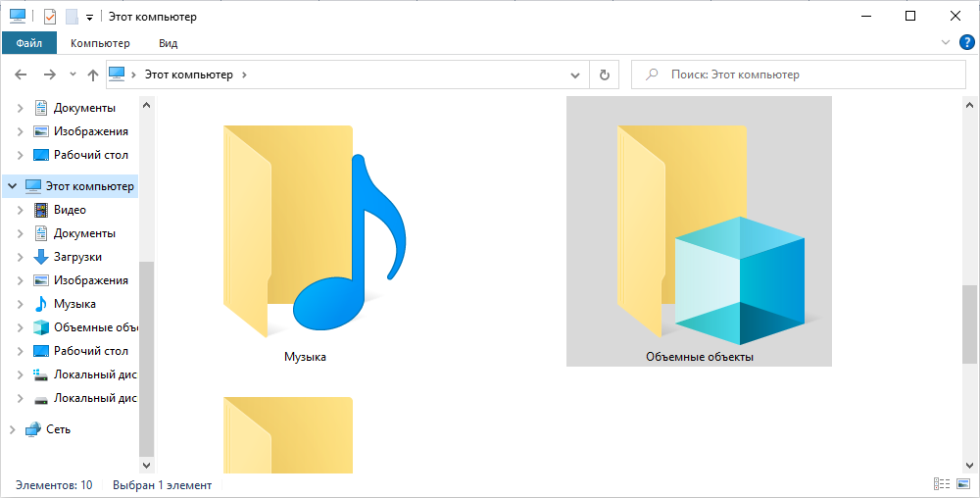Open the Файл menu tab
980x498 pixels.
pyautogui.click(x=28, y=43)
